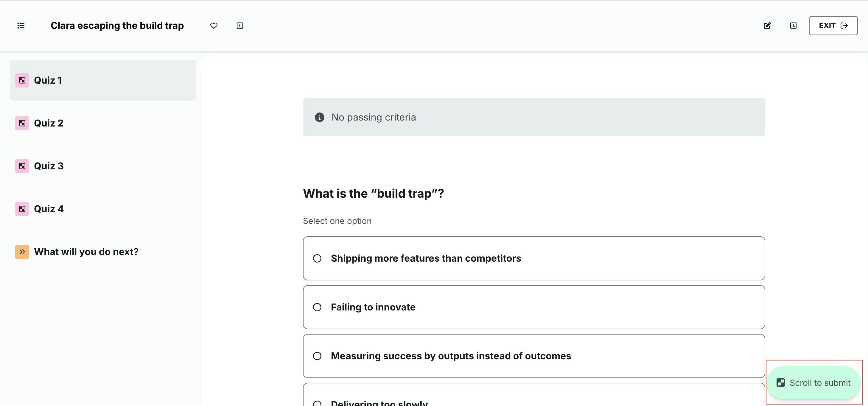Open the results chart icon
This screenshot has width=868, height=406.
tap(793, 26)
